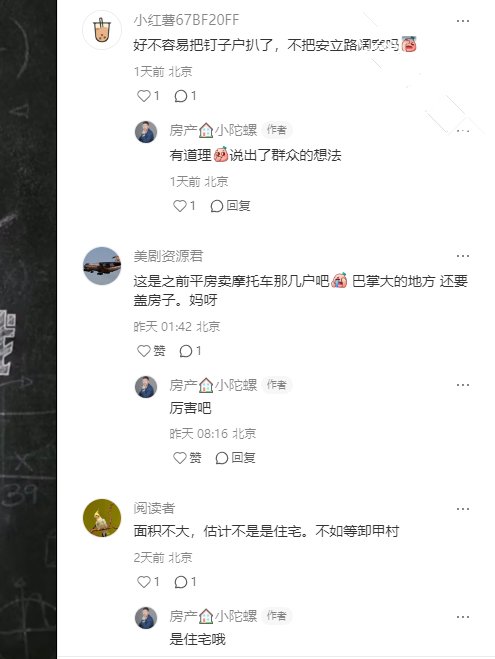Open reply count on 美剧资源君's comment
This screenshot has height=659, width=495.
click(x=190, y=351)
